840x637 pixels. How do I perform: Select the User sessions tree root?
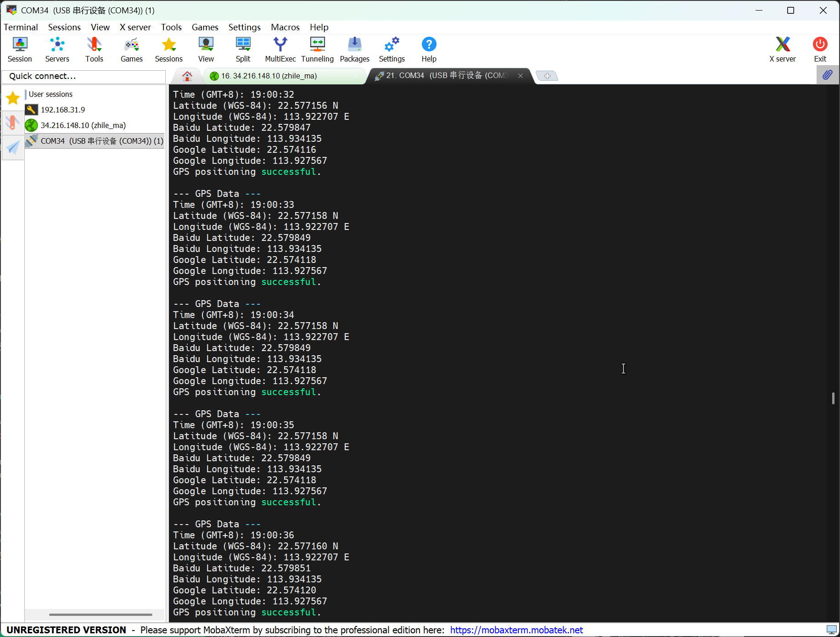(50, 94)
